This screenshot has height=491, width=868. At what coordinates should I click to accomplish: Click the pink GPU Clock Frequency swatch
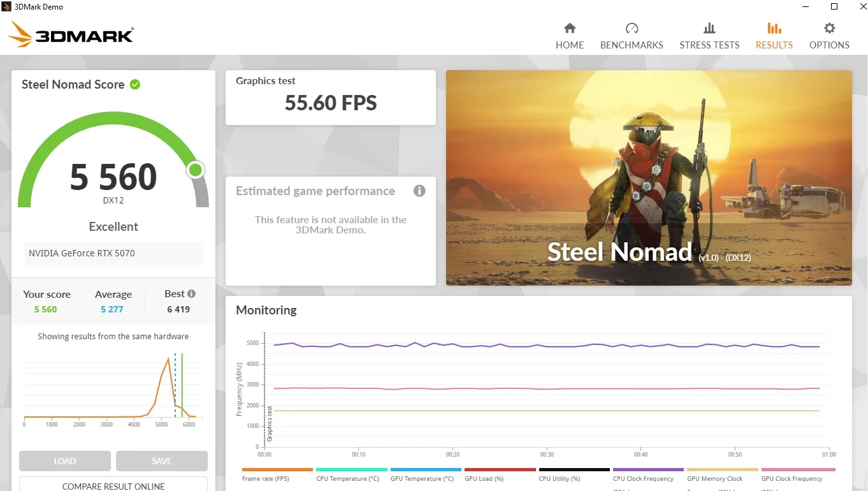click(798, 469)
